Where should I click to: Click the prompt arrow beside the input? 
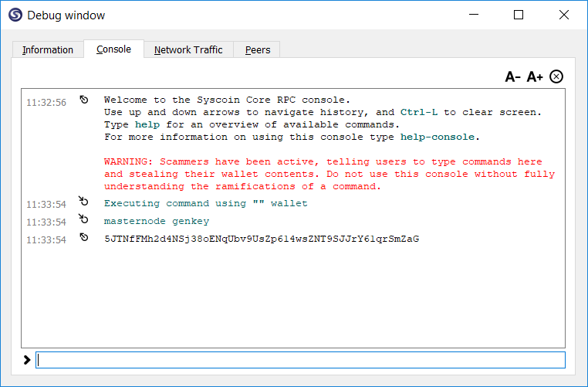point(27,360)
